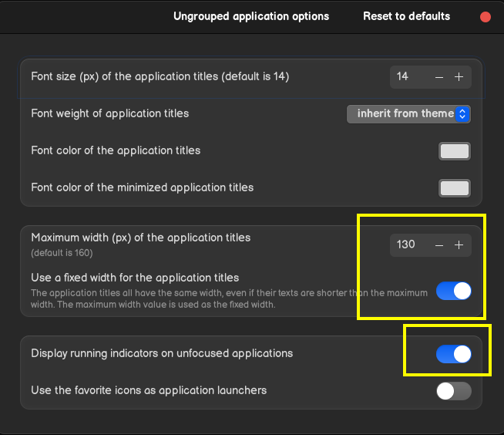
Task: Disable fixed width for application titles
Action: pyautogui.click(x=453, y=291)
